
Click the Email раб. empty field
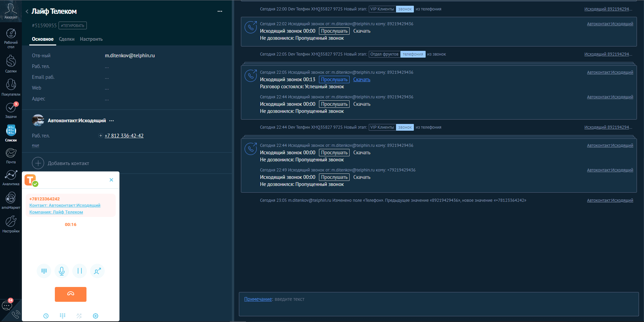107,77
